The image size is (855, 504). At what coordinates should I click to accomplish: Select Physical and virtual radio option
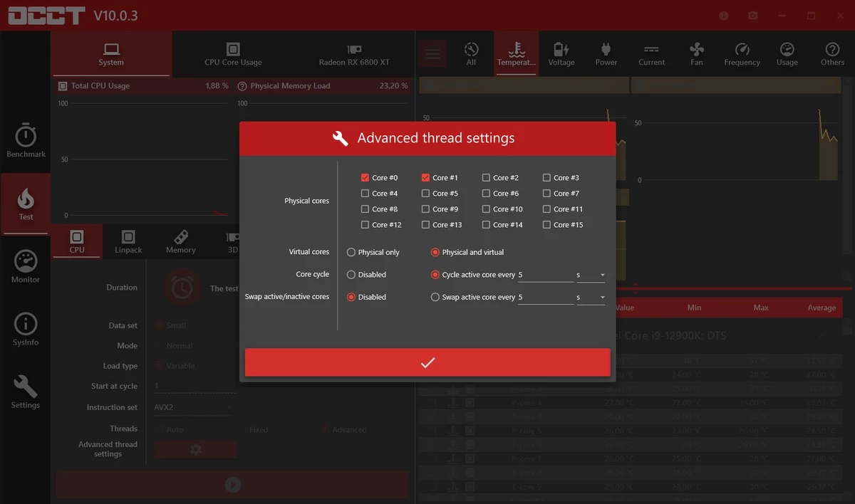click(435, 252)
